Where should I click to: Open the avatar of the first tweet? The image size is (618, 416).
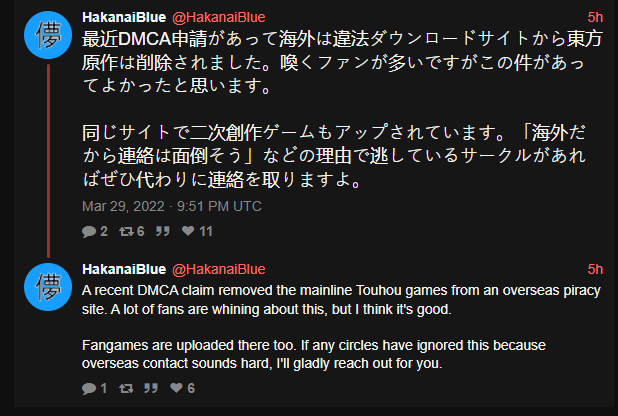[47, 37]
